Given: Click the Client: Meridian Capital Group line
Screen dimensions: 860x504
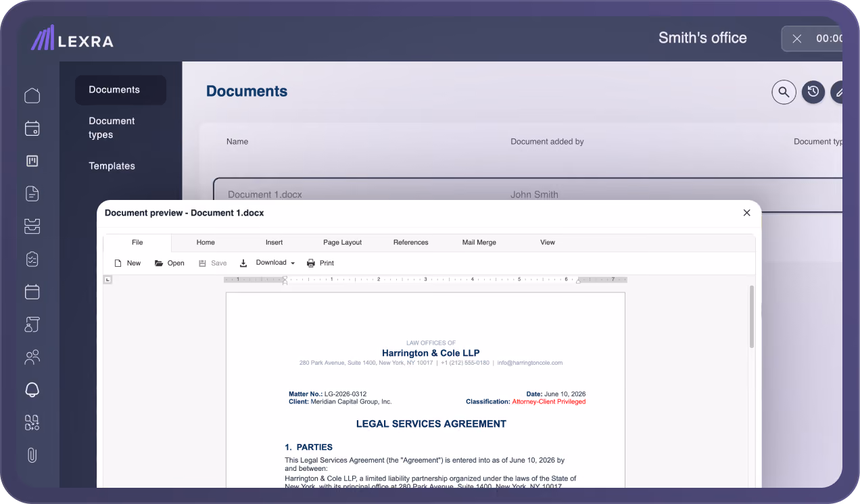Looking at the screenshot, I should pos(340,402).
